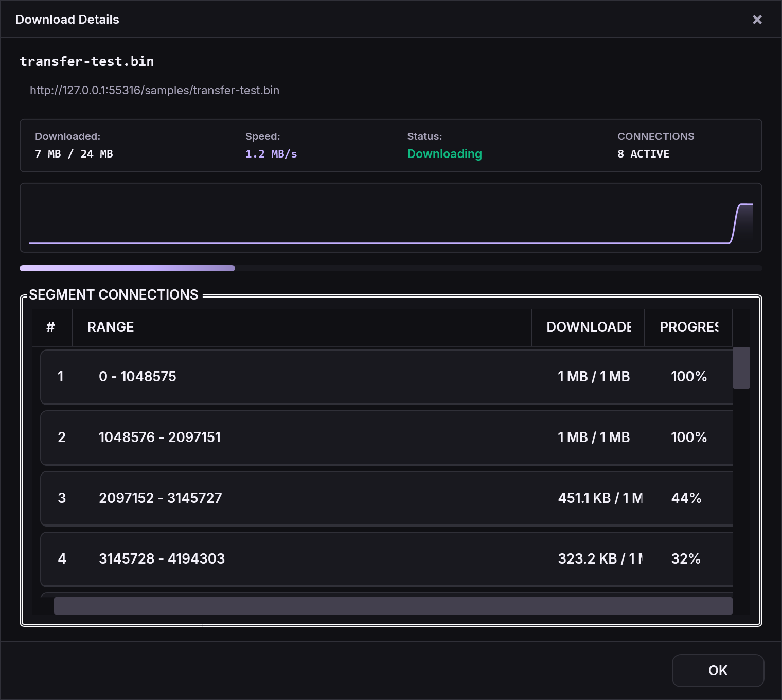The image size is (782, 700).
Task: Select the transfer-test.bin file name
Action: 87,61
